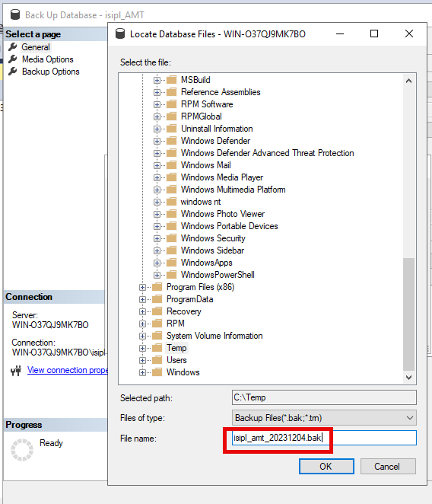Maximize the Locate Database Files dialog
Screen dimensions: 432x504
[x=374, y=33]
